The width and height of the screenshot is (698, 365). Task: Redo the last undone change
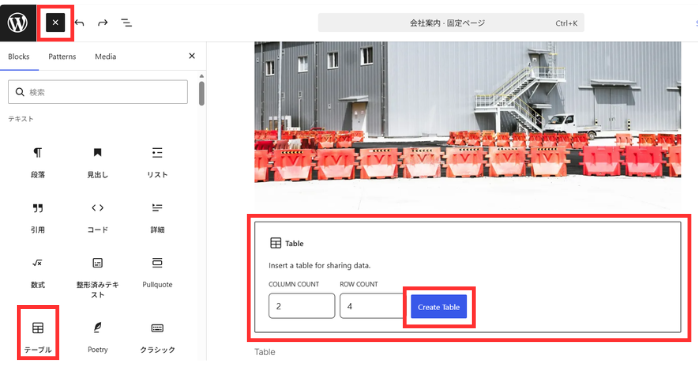coord(103,23)
